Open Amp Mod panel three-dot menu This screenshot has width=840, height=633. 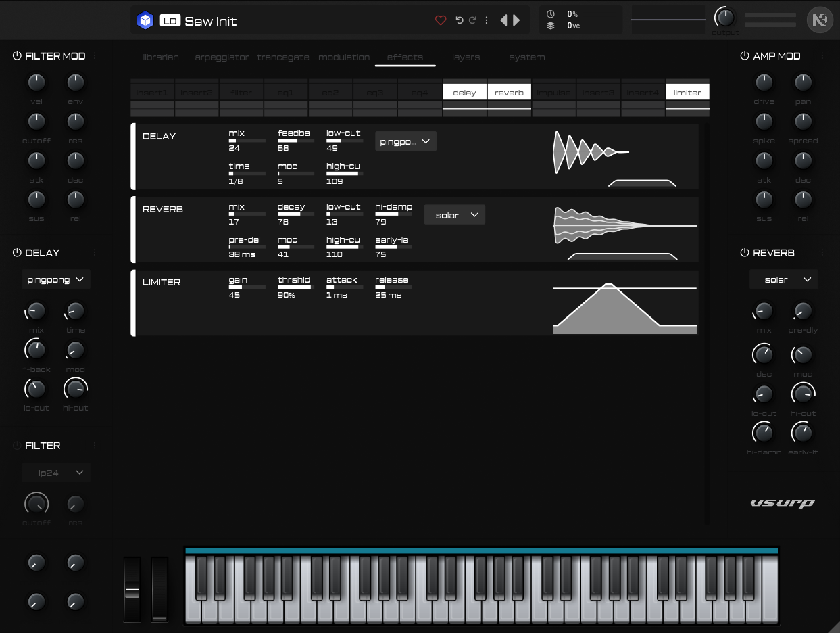[824, 56]
